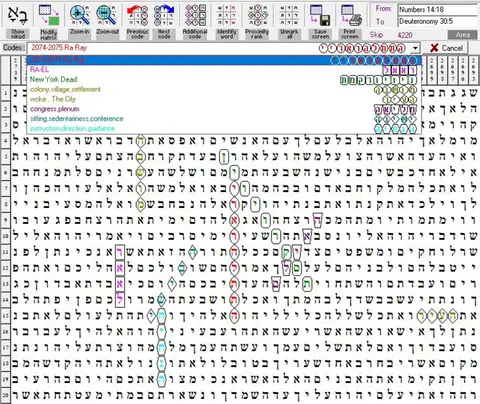Click the Codes label
The image size is (480, 404).
click(14, 48)
